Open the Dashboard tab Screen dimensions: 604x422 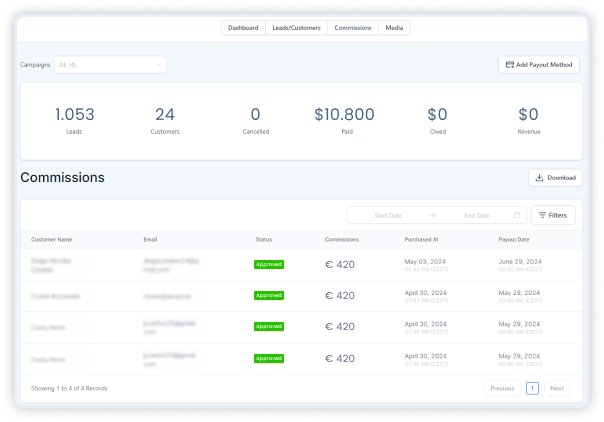tap(243, 28)
